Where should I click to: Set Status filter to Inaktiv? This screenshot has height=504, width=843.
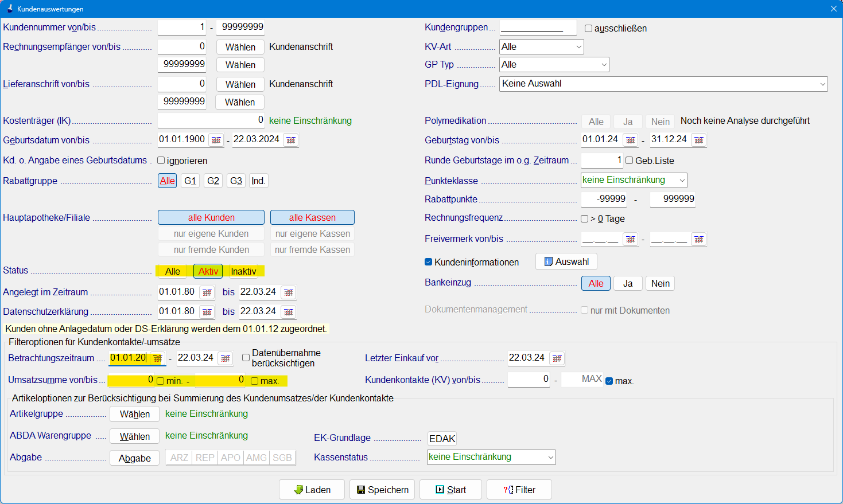pos(243,271)
